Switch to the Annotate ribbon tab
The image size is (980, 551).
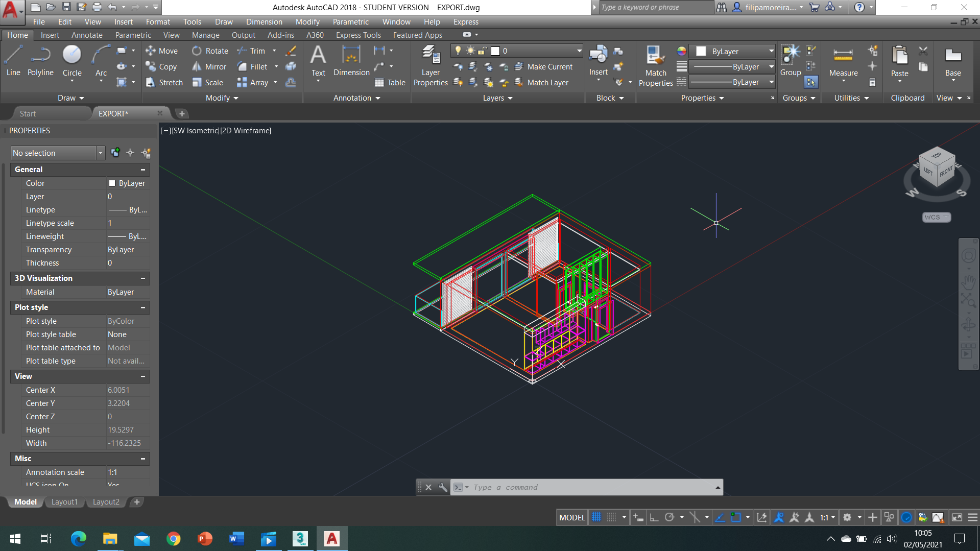click(x=87, y=35)
